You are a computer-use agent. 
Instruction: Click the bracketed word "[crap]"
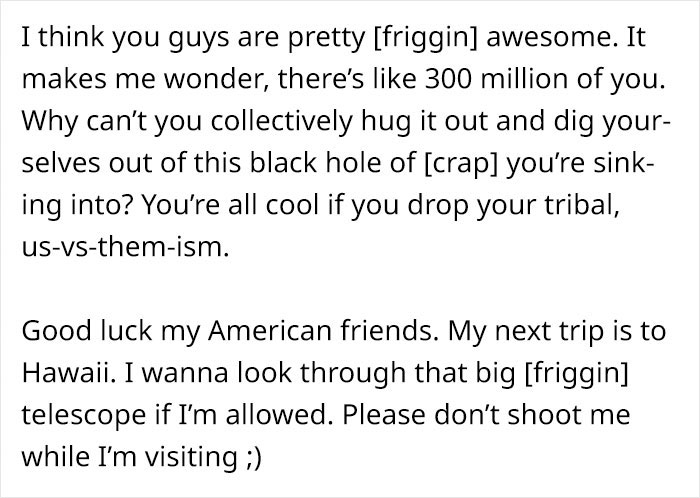(461, 163)
